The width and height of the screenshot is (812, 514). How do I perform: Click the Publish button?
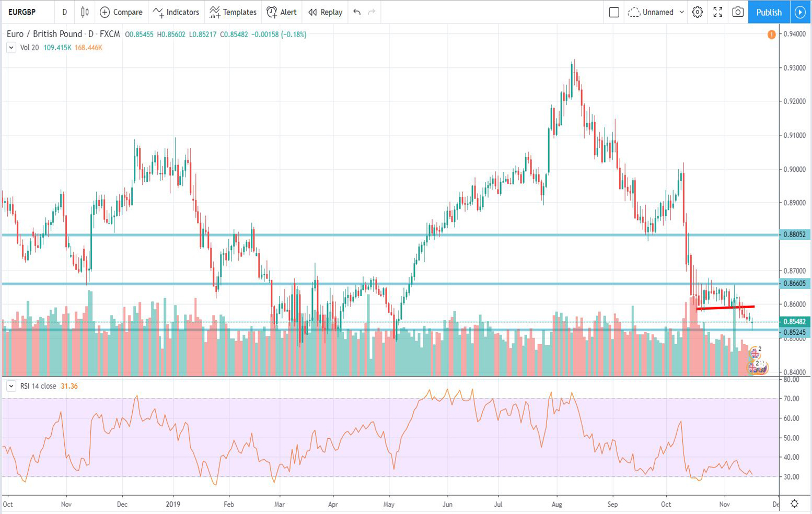[x=768, y=12]
